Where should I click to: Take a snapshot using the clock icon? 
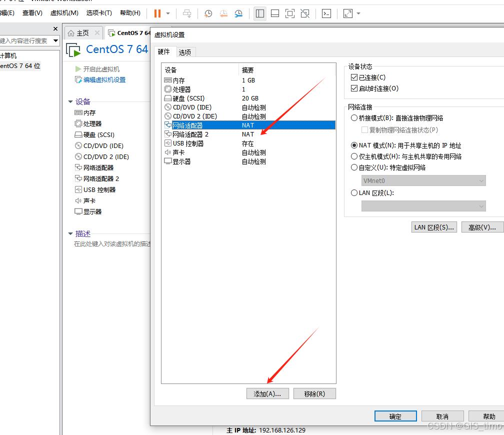pyautogui.click(x=208, y=13)
